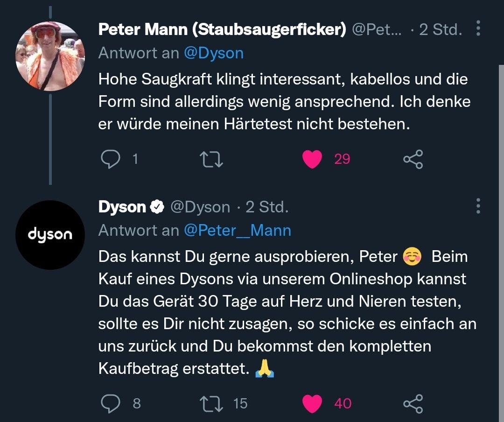Open more options on Dyson's tweet

point(478,206)
